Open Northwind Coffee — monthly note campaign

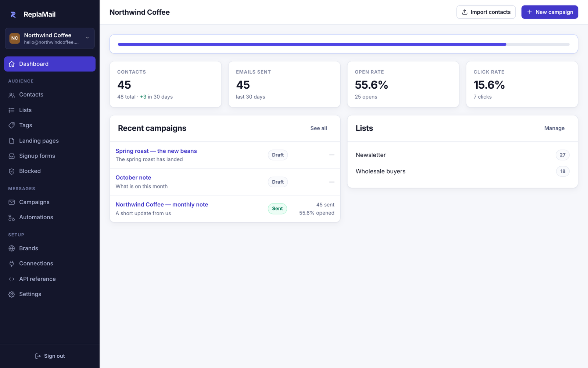162,205
